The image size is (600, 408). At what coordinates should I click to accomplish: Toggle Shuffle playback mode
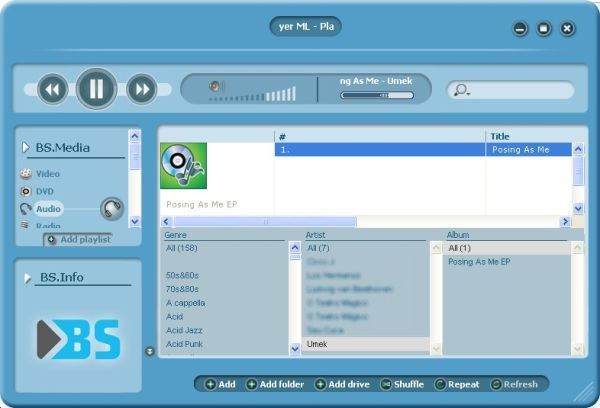pos(402,384)
